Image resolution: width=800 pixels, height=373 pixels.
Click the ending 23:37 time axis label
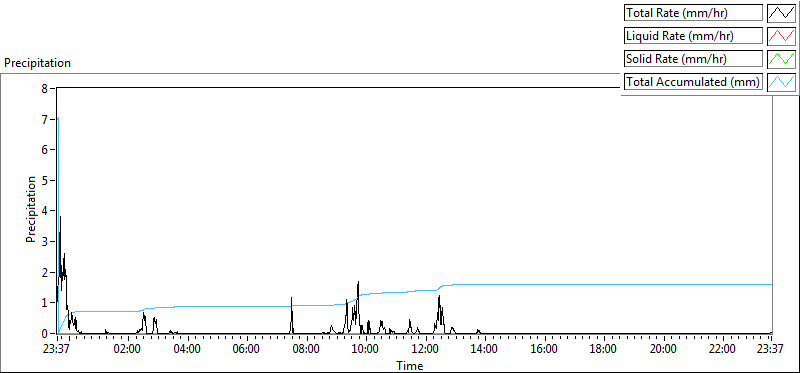click(x=770, y=350)
